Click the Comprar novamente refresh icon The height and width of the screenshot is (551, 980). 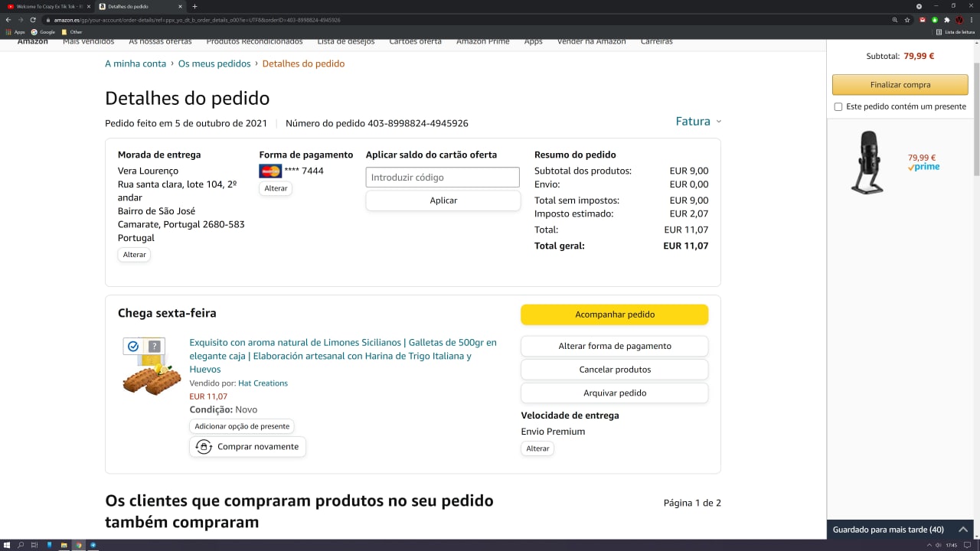click(x=204, y=447)
